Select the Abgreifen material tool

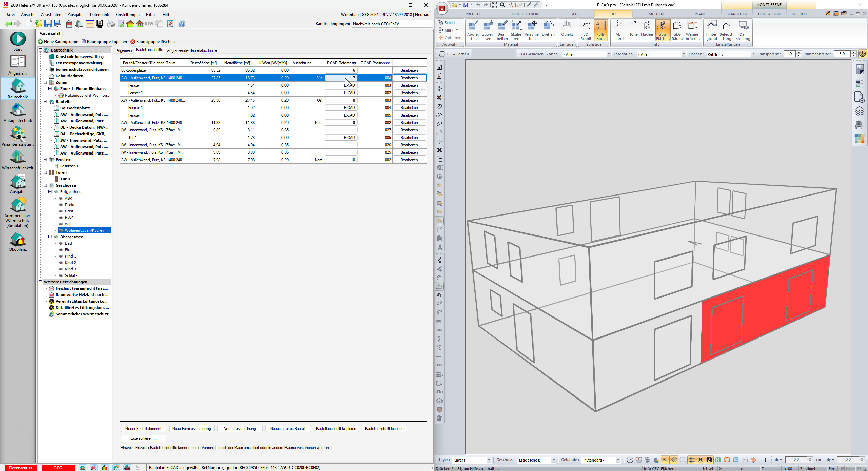click(x=474, y=30)
